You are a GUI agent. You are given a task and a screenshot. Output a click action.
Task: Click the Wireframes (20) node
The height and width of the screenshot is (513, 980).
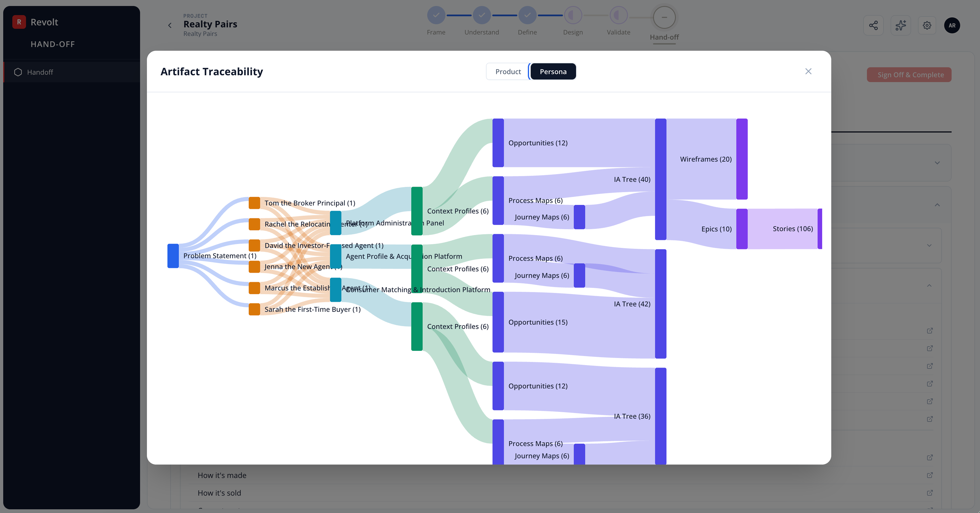742,159
